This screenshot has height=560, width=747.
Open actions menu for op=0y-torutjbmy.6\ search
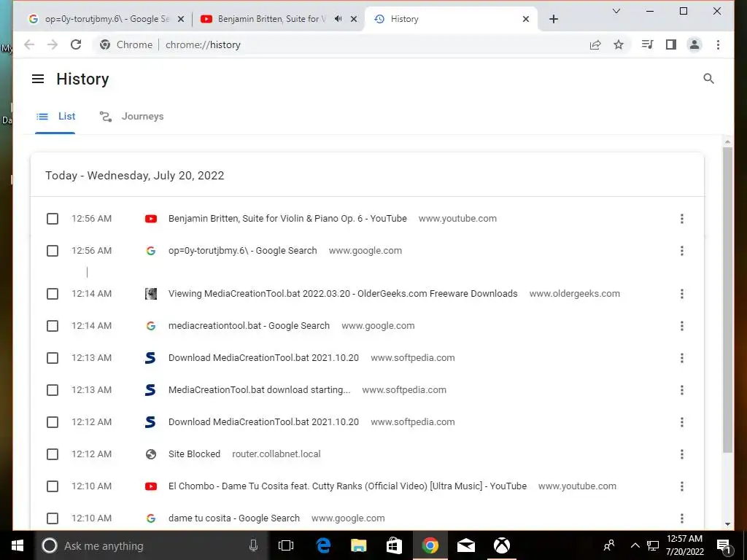pos(682,251)
